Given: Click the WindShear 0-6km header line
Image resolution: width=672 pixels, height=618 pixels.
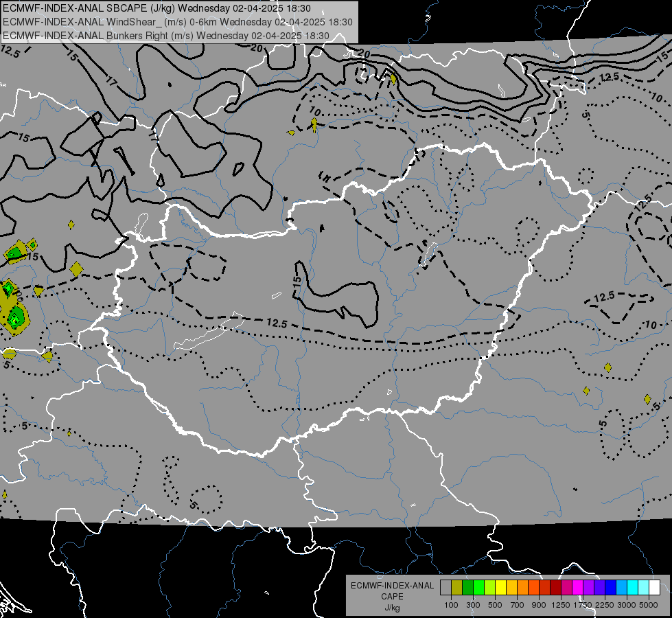Looking at the screenshot, I should pos(177,22).
